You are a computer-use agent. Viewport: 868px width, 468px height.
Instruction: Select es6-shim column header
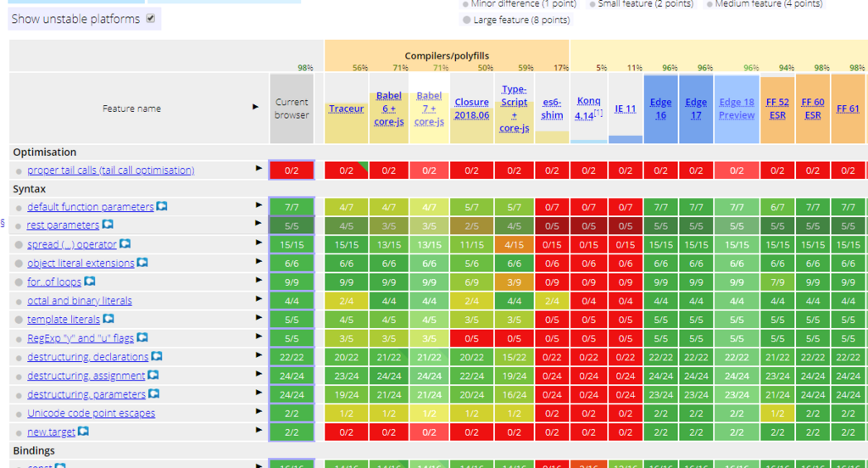552,109
